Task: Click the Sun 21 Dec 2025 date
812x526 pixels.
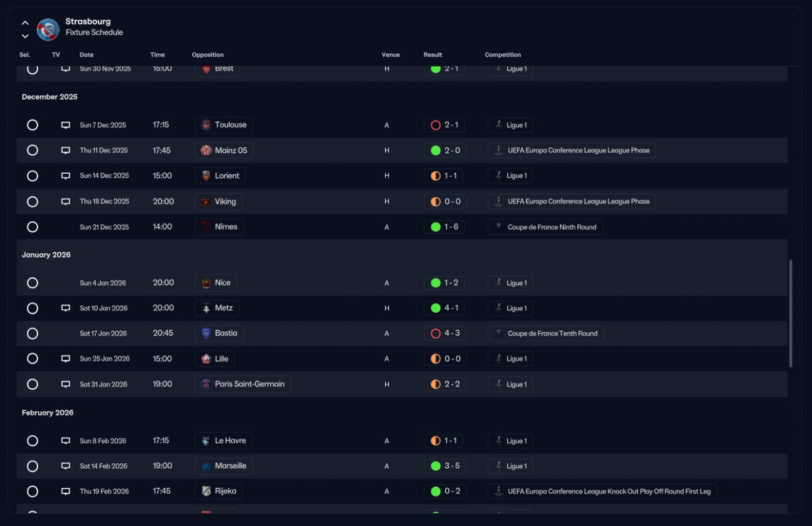Action: (104, 227)
